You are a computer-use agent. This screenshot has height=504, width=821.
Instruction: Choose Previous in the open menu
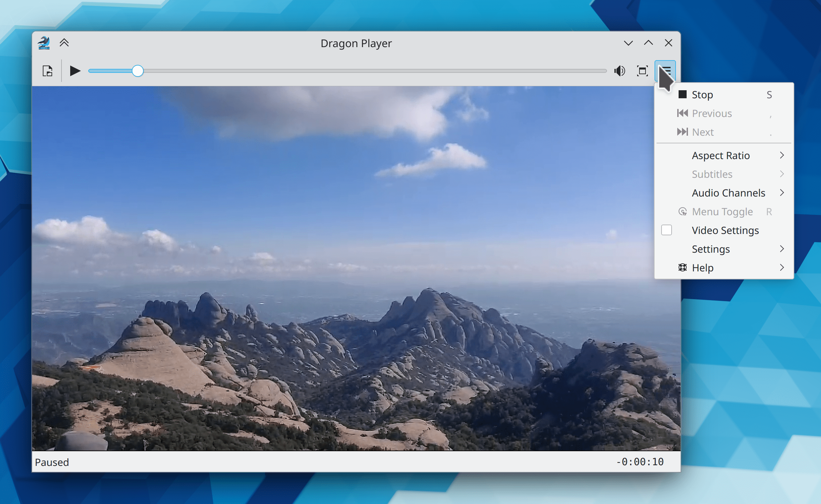click(x=712, y=113)
